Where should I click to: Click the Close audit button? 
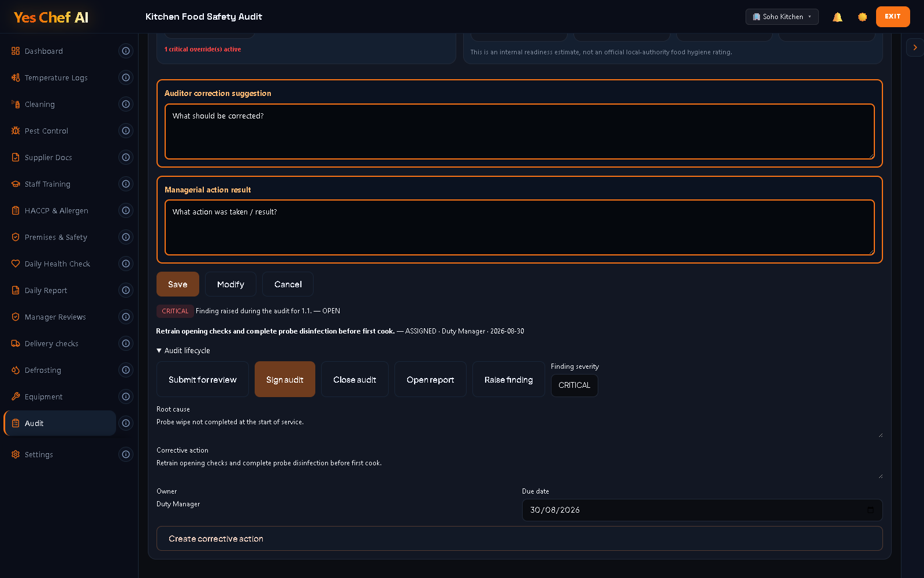pos(355,379)
